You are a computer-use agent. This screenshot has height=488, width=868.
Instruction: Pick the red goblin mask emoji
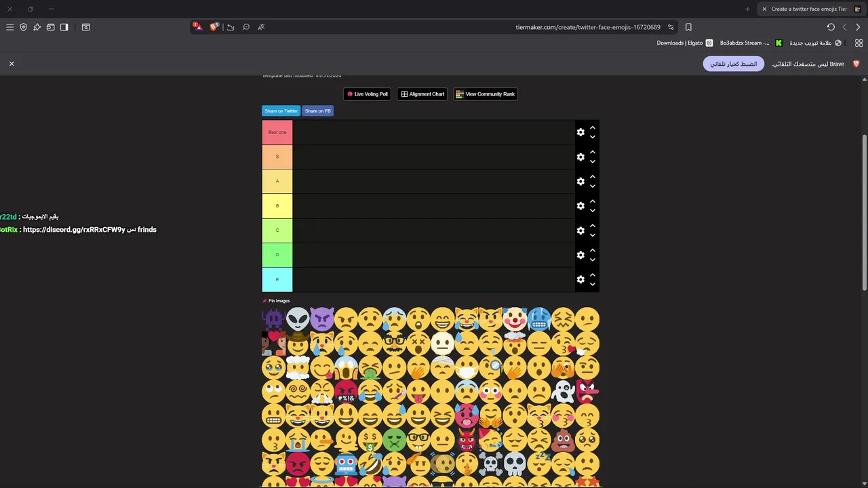[587, 392]
